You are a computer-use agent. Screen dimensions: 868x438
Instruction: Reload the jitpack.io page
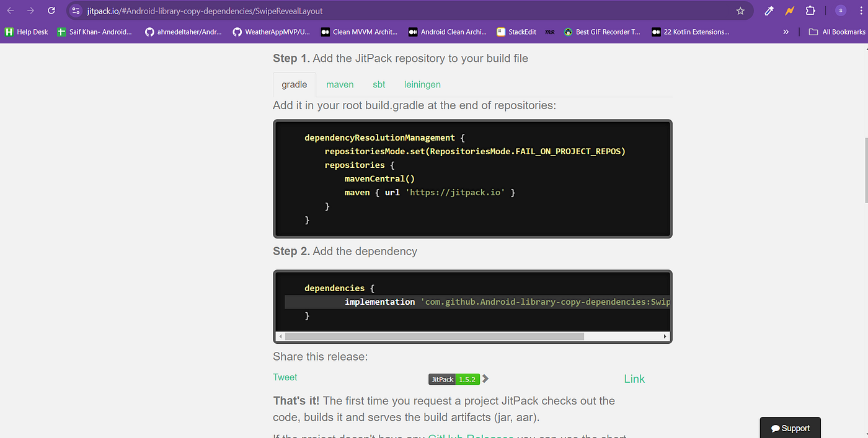click(51, 11)
